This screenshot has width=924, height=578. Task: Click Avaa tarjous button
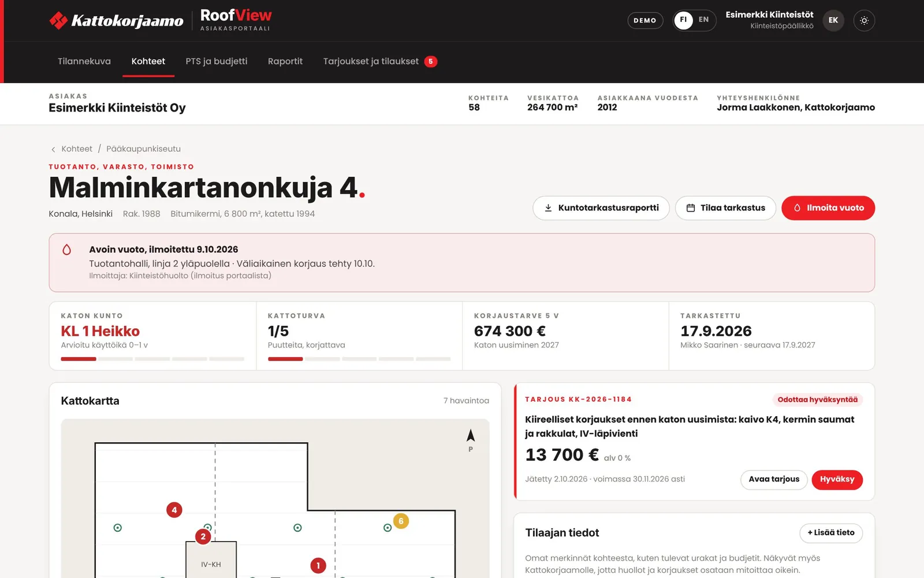tap(774, 480)
